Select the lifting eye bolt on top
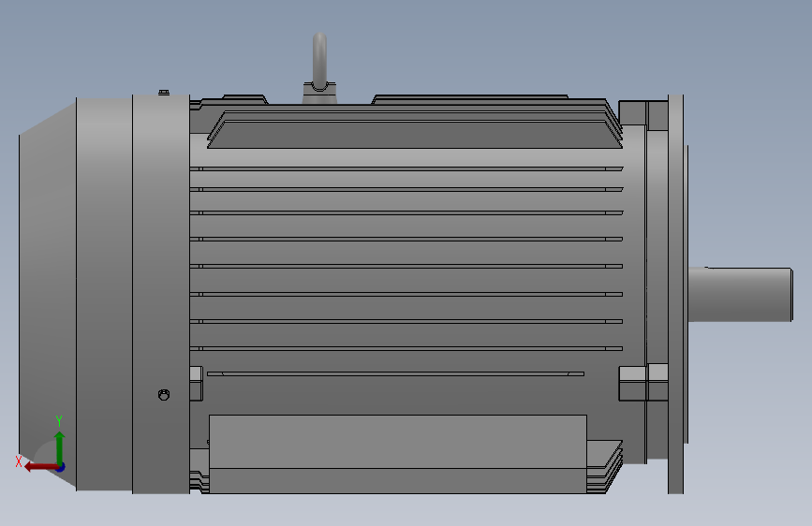Image resolution: width=812 pixels, height=526 pixels. (319, 67)
